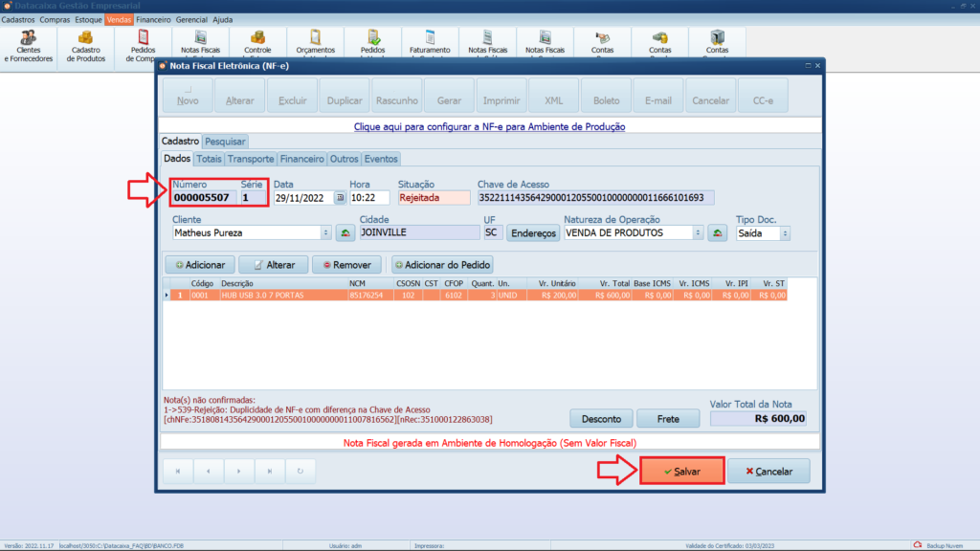Click the link to configure NF-e for Produção
Viewport: 980px width, 551px height.
click(x=489, y=126)
